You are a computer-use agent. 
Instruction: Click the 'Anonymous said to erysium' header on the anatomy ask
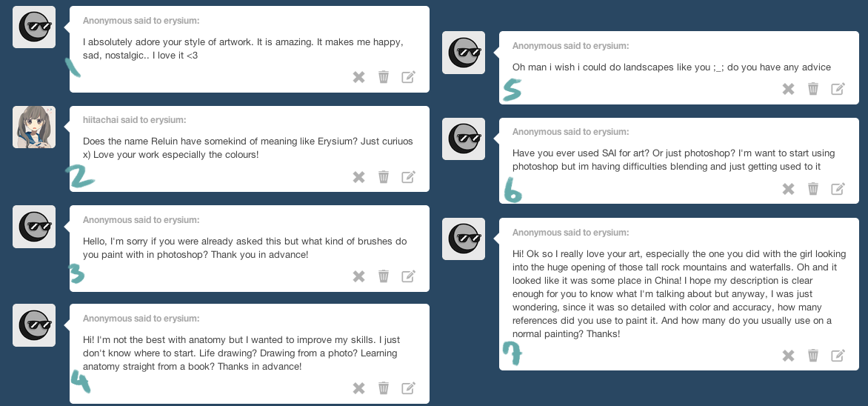point(141,319)
